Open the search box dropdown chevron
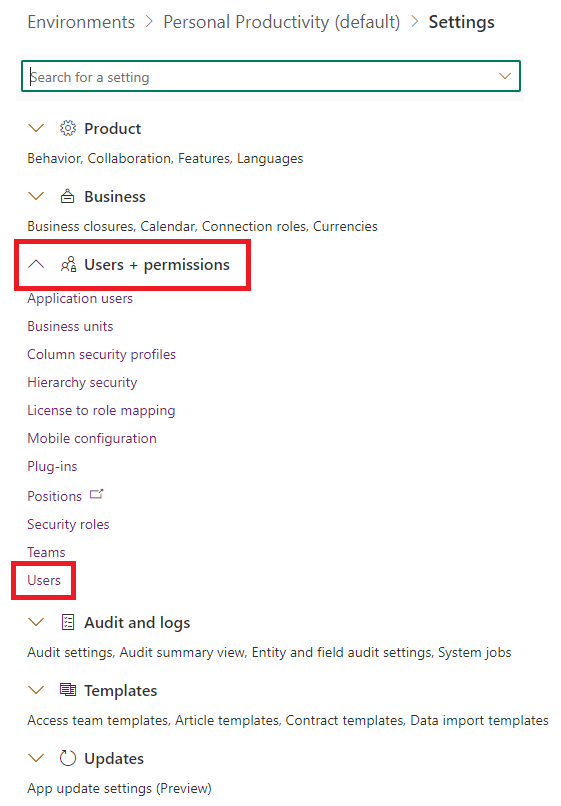Image resolution: width=561 pixels, height=806 pixels. 505,76
